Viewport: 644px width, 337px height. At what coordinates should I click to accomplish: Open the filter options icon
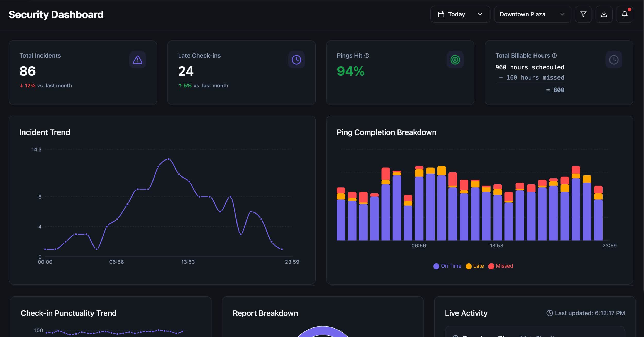583,14
